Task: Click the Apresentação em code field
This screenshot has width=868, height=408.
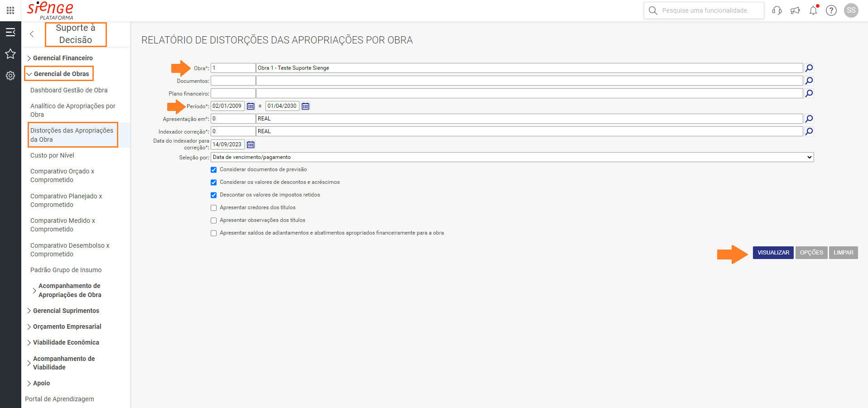Action: point(233,119)
